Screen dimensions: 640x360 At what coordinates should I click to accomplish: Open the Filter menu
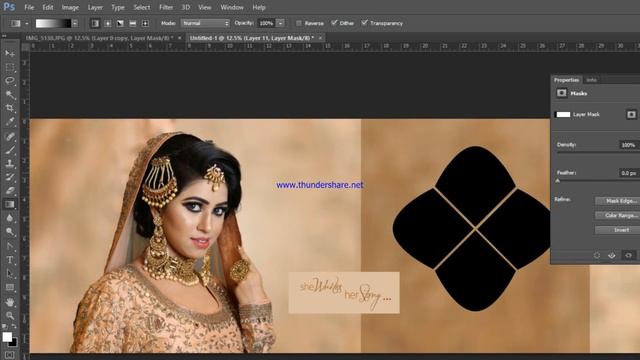click(166, 7)
